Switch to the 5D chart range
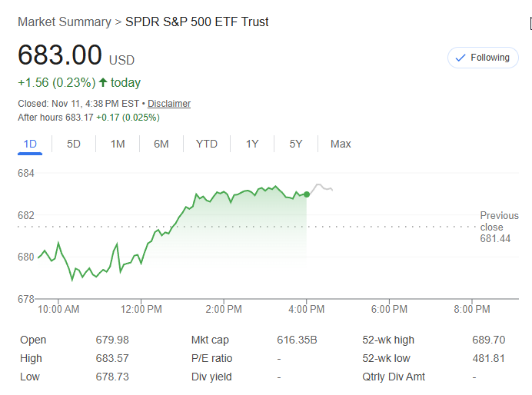532x395 pixels. pyautogui.click(x=74, y=144)
